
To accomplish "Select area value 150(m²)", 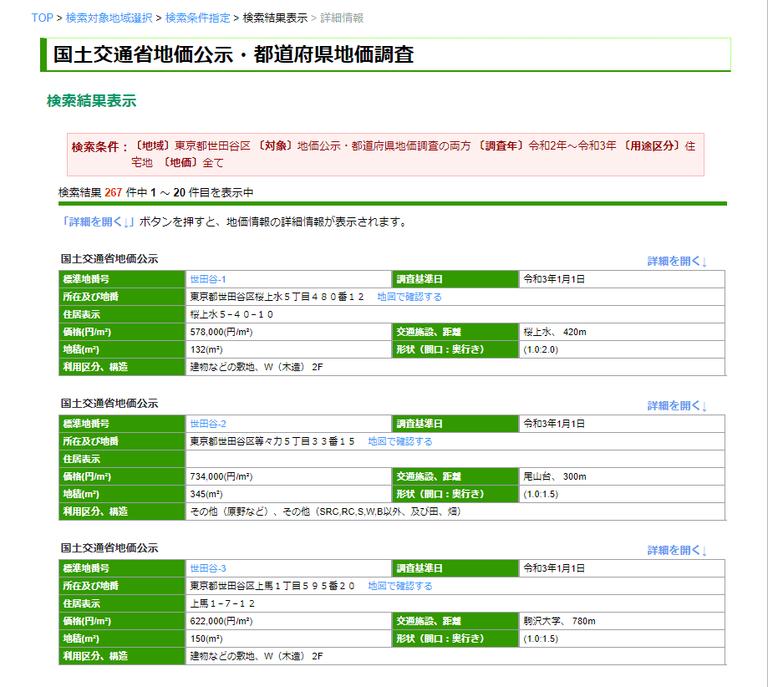I will pyautogui.click(x=206, y=639).
